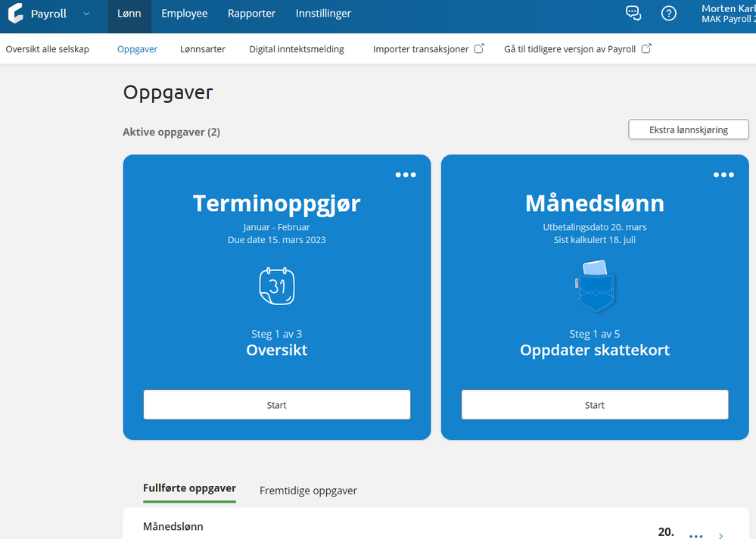Click the Aktive oppgaver (2) heading
This screenshot has width=756, height=539.
pos(171,132)
